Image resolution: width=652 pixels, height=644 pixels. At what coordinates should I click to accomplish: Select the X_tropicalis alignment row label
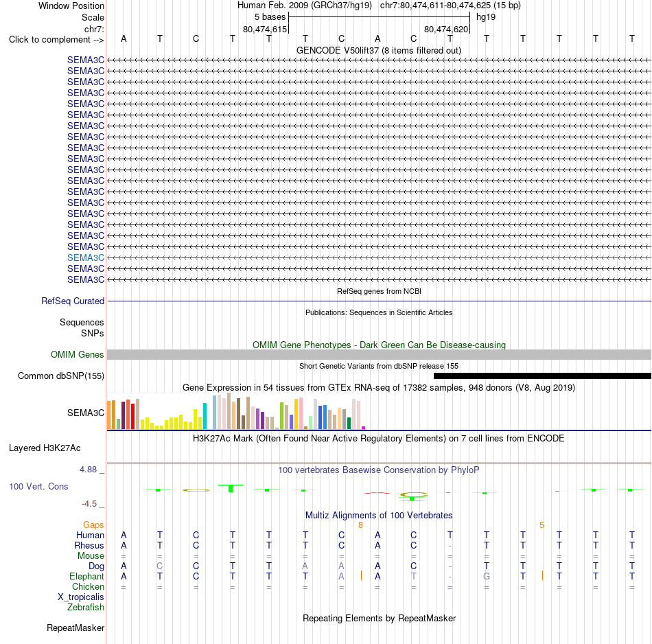(x=81, y=597)
